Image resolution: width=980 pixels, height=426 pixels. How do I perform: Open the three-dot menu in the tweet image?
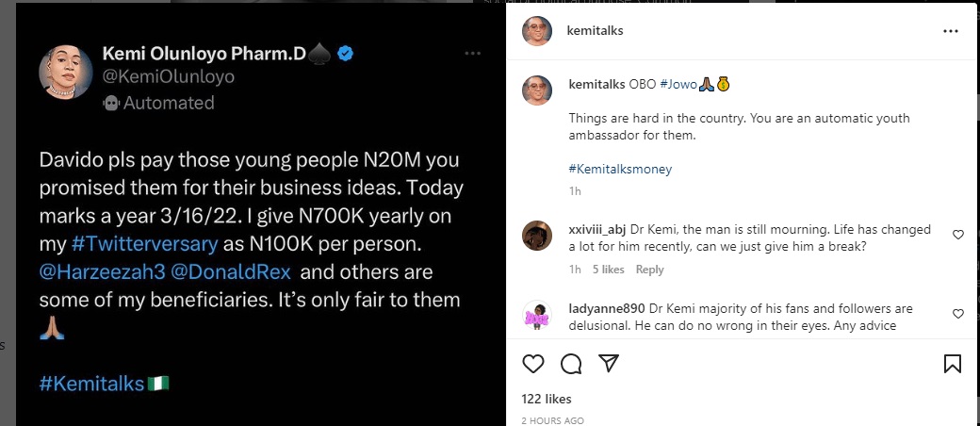(x=473, y=54)
